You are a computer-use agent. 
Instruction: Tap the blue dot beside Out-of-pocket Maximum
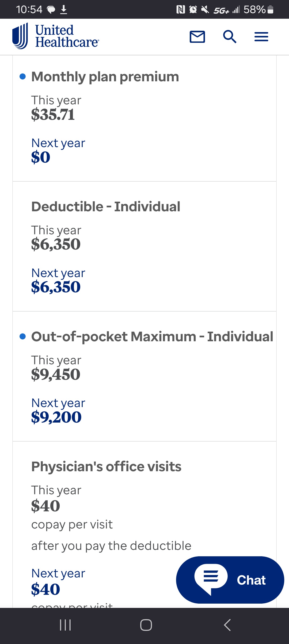pos(23,336)
